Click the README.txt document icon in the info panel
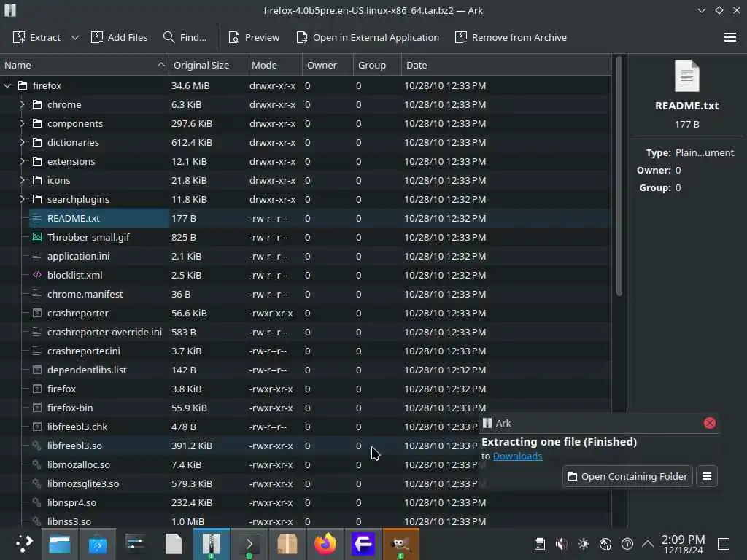 click(x=686, y=76)
